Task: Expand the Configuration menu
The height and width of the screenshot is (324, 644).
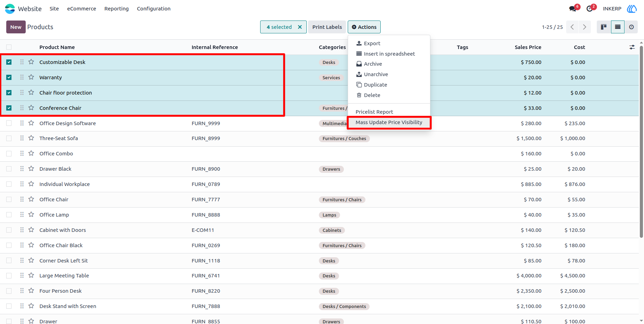Action: (154, 9)
